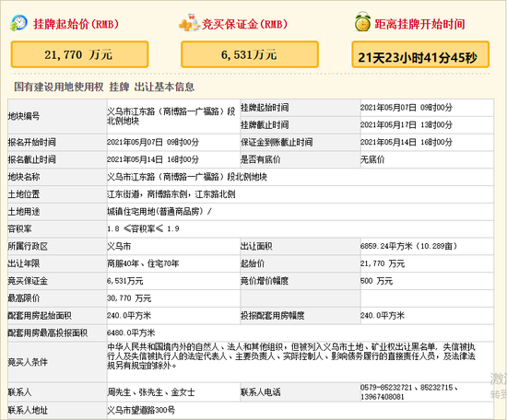Click the 土地位置 value text
The image size is (507, 420).
coord(171,194)
